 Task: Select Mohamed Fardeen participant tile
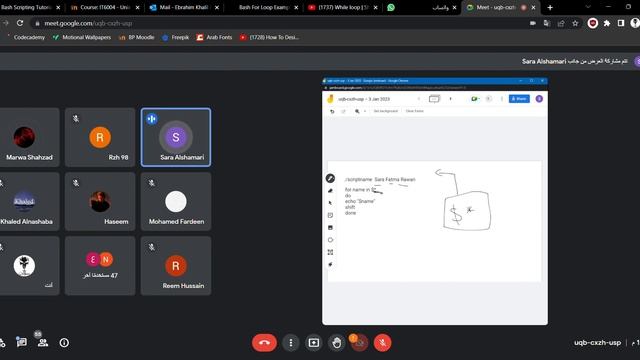[x=176, y=201]
